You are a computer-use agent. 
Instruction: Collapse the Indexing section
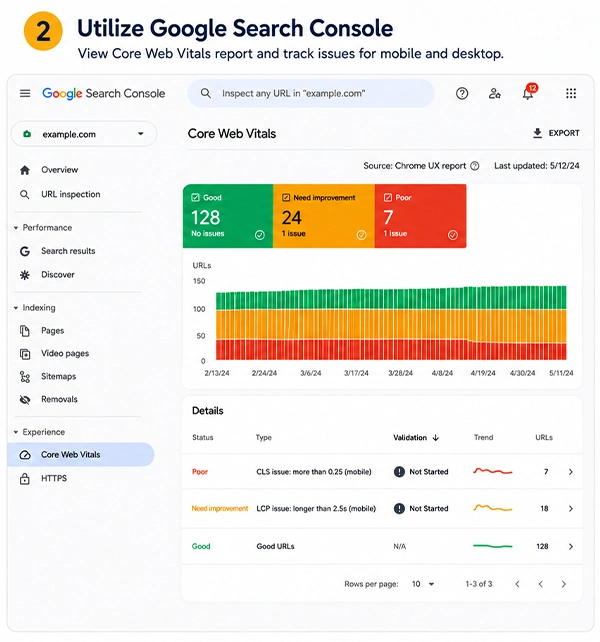click(x=16, y=308)
